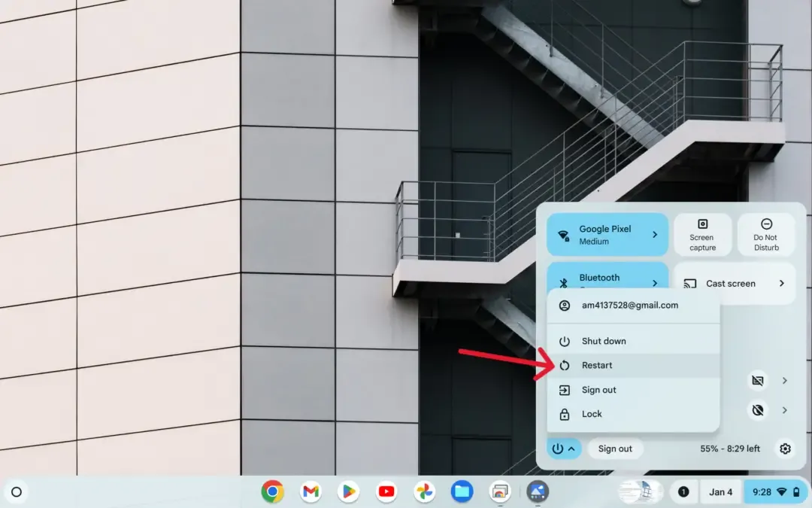The height and width of the screenshot is (508, 812).
Task: Open the Google Play Store app
Action: click(349, 491)
